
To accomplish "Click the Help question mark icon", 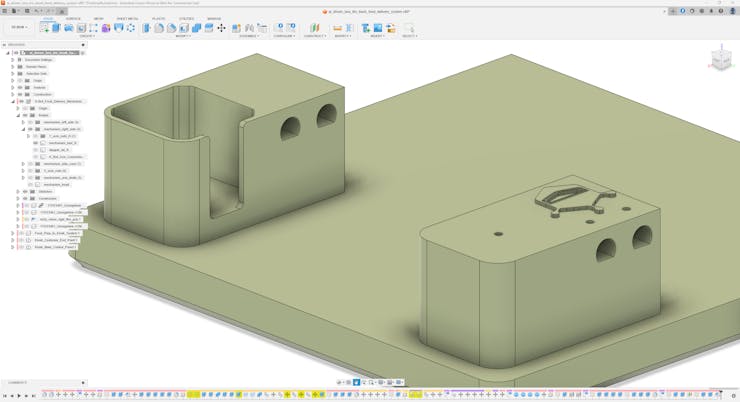I will coord(719,11).
